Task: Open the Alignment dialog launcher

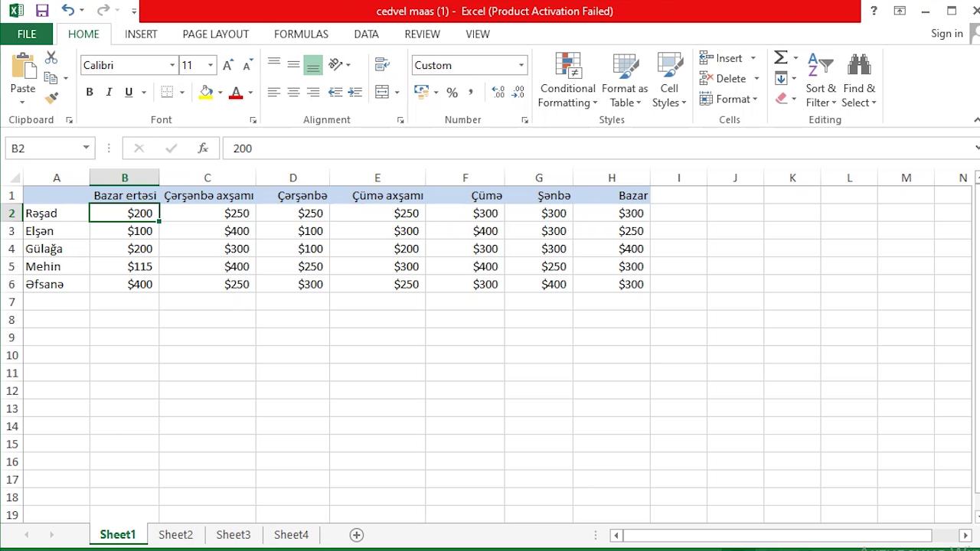Action: (400, 120)
